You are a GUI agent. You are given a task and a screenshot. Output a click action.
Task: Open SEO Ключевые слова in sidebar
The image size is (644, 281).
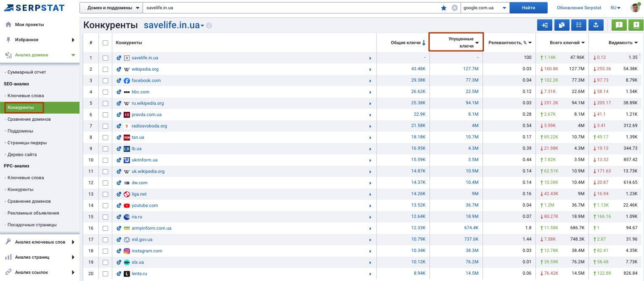26,95
